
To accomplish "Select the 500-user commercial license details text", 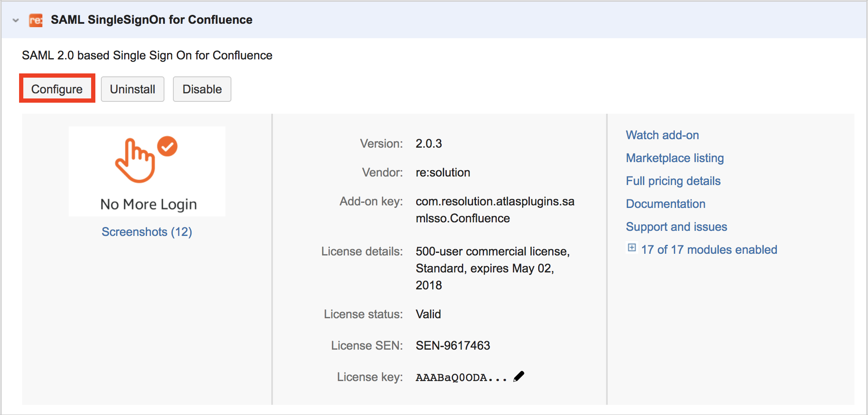I will point(493,268).
